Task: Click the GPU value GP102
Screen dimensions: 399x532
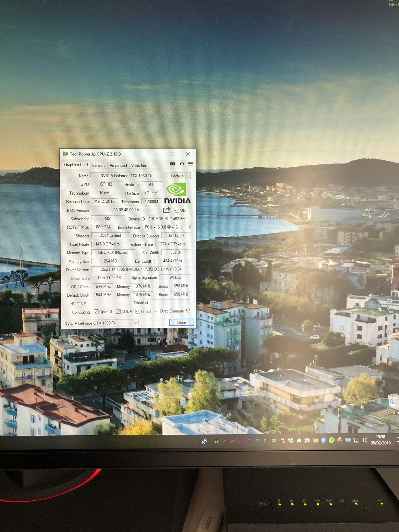Action: (106, 184)
